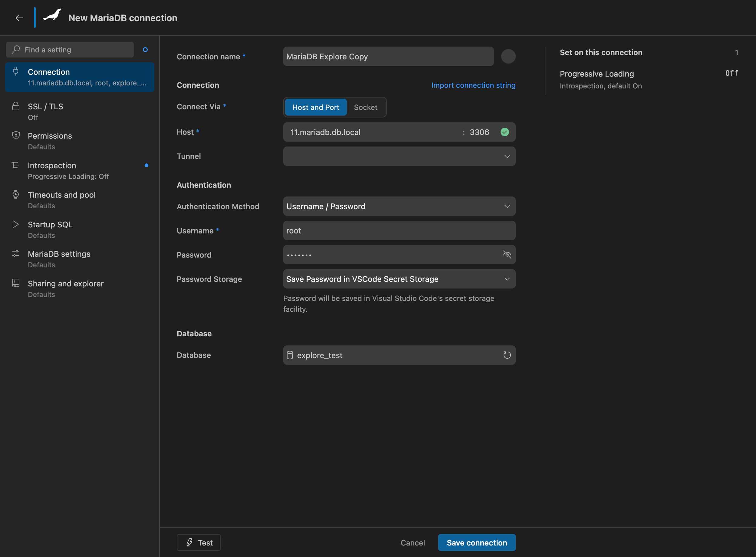
Task: Edit the host 11.mariadb.db.local field
Action: 373,132
